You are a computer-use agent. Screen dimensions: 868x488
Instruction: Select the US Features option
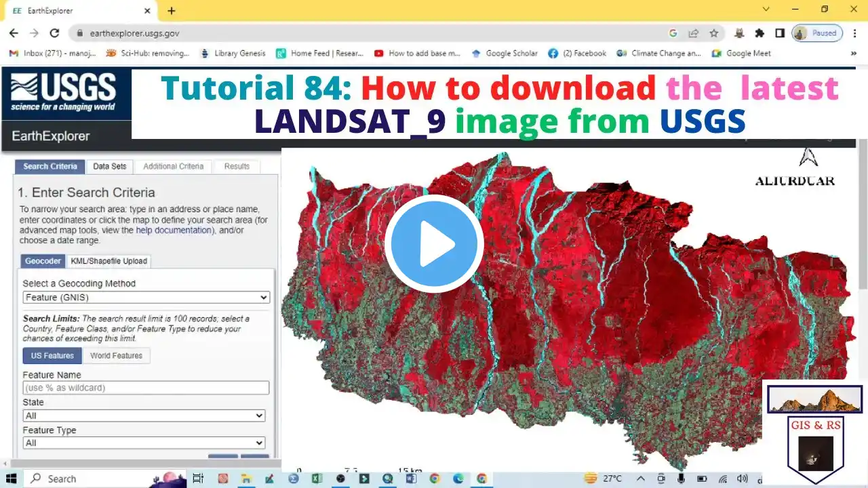coord(52,356)
